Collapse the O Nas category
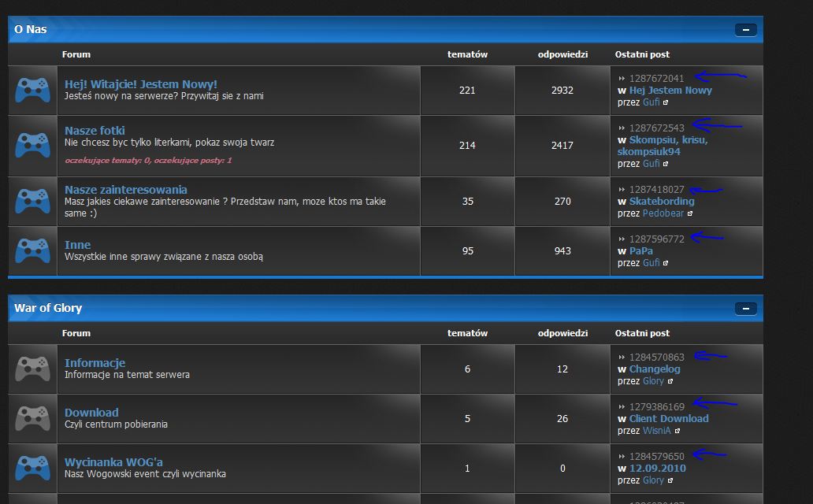Image resolution: width=813 pixels, height=504 pixels. click(745, 30)
